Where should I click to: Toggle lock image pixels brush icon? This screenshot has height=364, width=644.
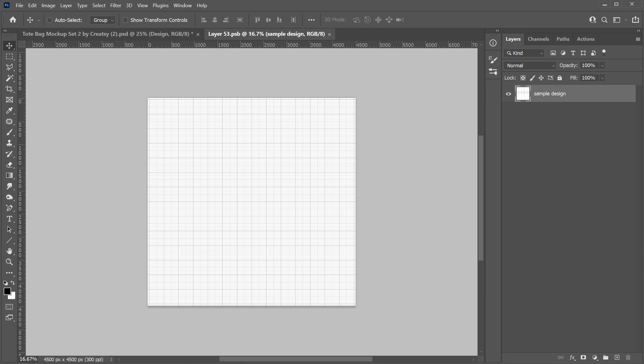click(x=532, y=78)
